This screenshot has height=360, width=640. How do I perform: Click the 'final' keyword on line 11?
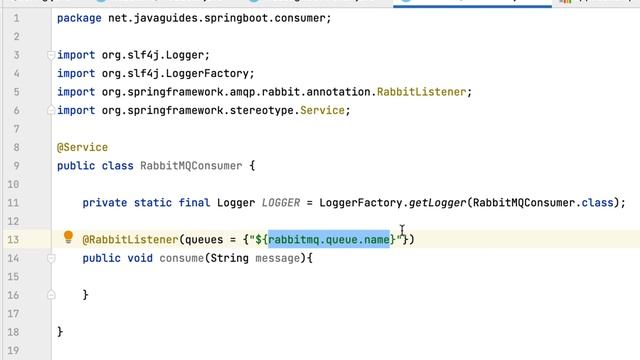click(194, 203)
